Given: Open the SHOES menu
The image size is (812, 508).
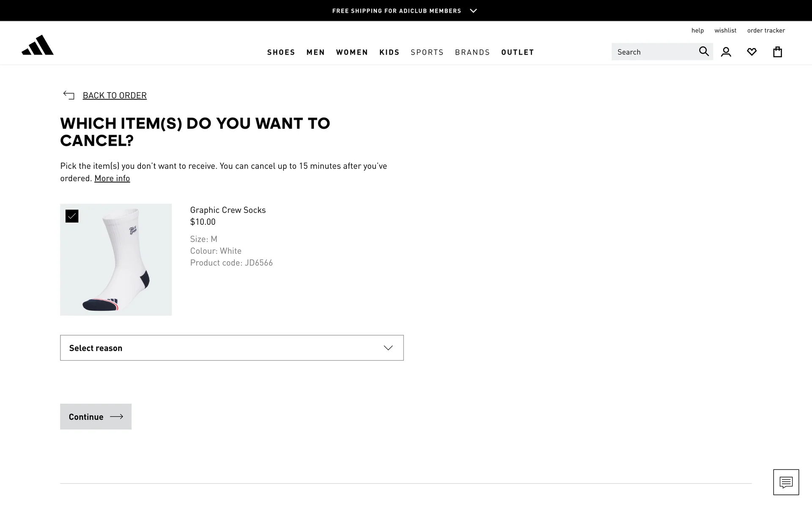Looking at the screenshot, I should pos(281,52).
